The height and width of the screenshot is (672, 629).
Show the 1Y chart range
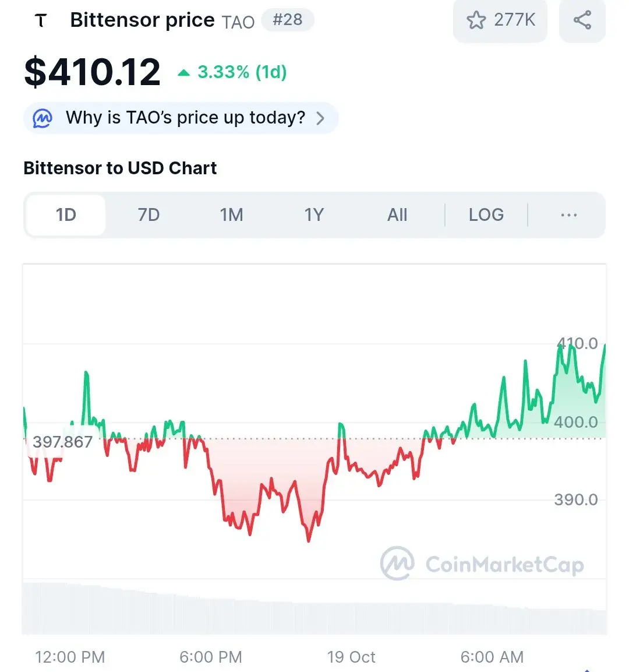tap(314, 215)
